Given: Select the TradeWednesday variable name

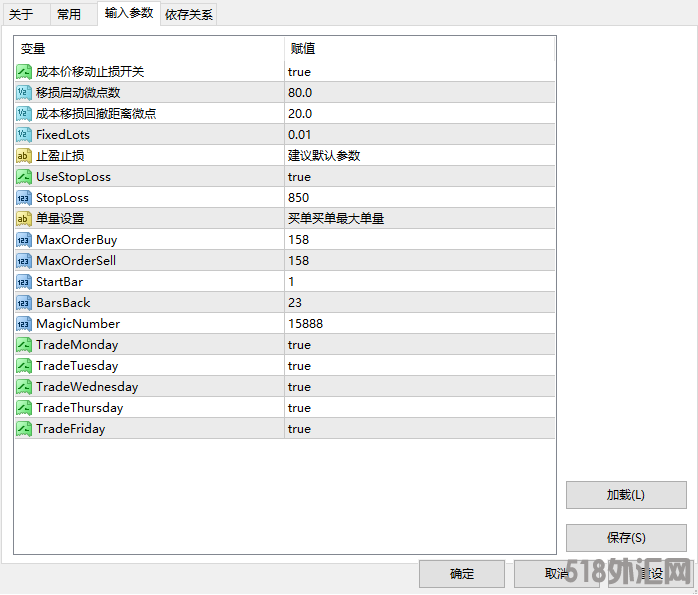Looking at the screenshot, I should point(87,387).
